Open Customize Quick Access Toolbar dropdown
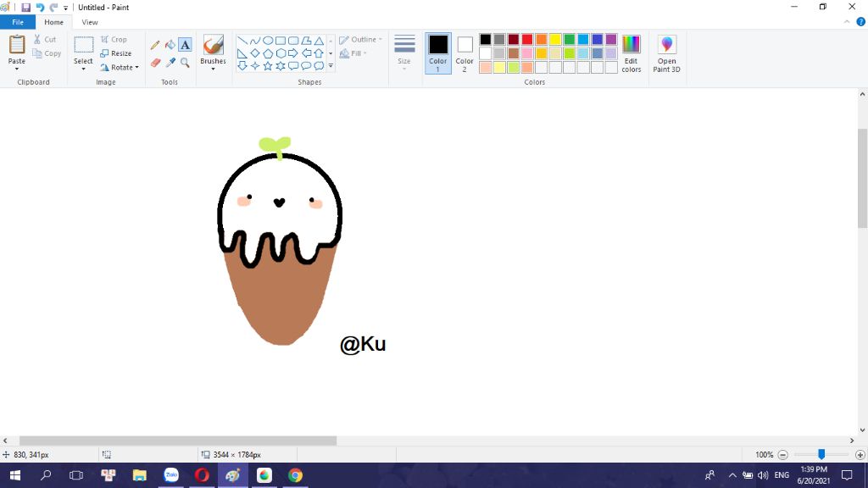Viewport: 868px width, 488px height. [x=65, y=8]
